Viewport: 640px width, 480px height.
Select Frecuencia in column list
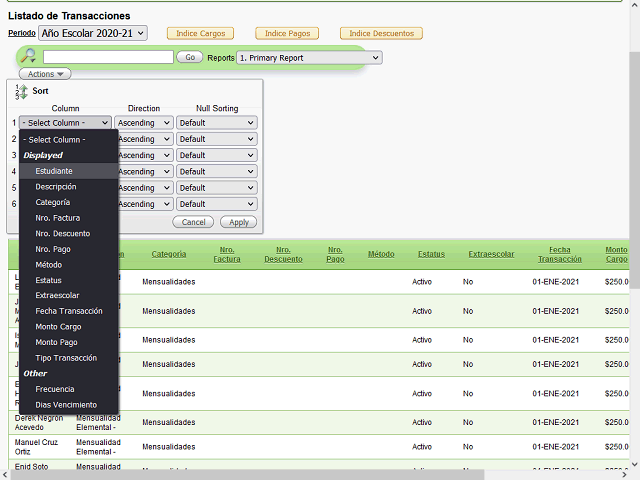click(x=69, y=389)
